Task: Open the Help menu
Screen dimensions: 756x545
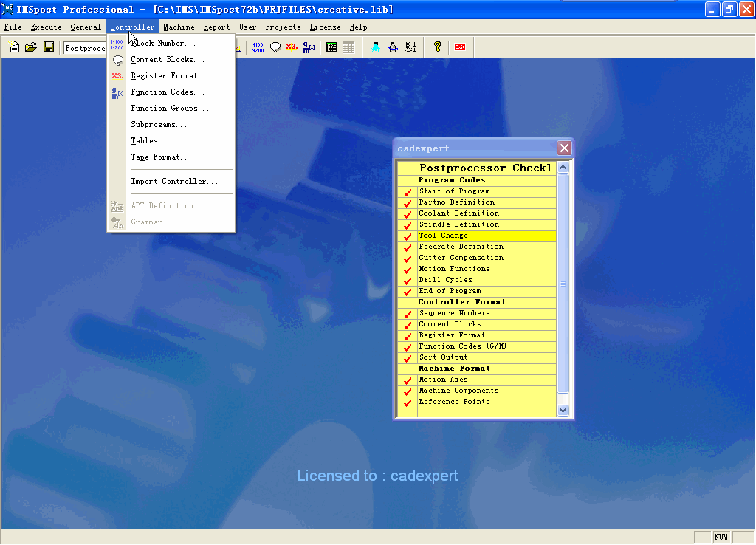Action: point(358,27)
